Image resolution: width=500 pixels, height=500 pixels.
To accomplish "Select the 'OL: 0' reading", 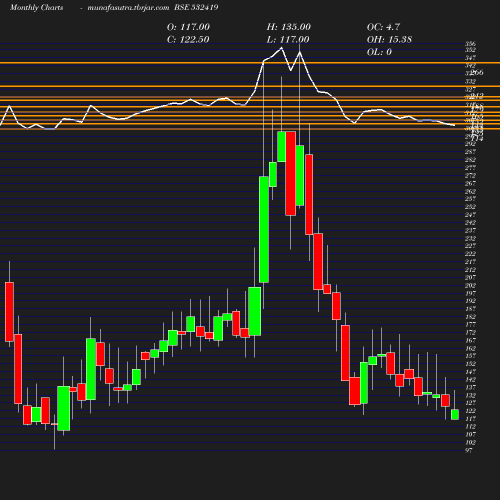I will [379, 52].
